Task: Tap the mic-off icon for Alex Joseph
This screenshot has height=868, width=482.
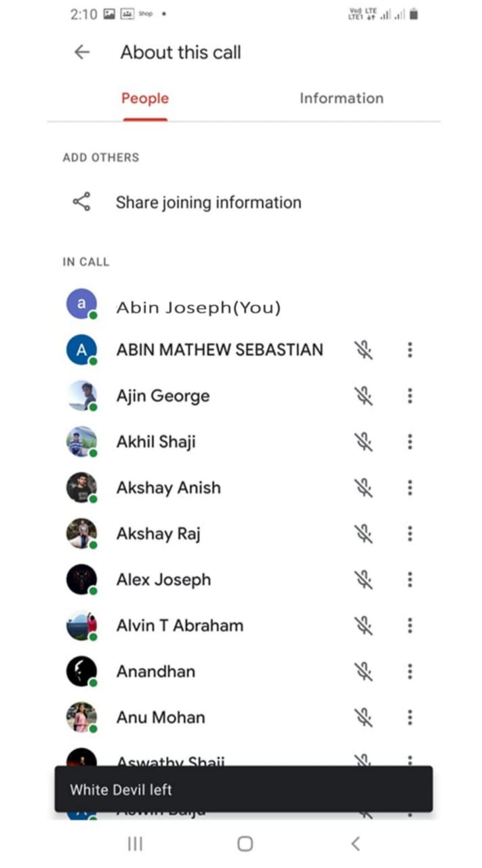Action: (x=364, y=580)
